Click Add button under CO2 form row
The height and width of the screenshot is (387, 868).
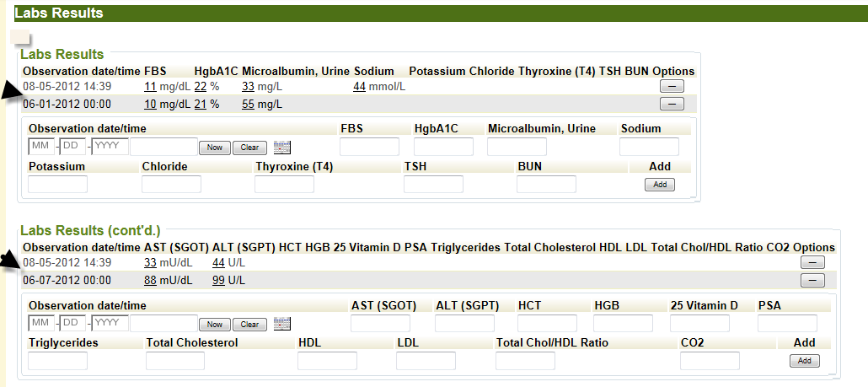(804, 361)
